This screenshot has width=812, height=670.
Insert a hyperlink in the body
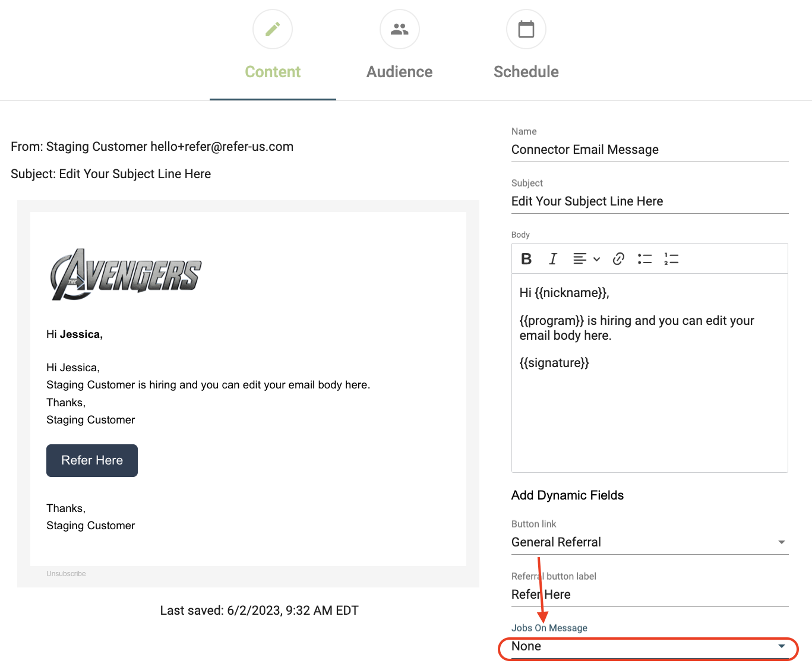[x=618, y=259]
